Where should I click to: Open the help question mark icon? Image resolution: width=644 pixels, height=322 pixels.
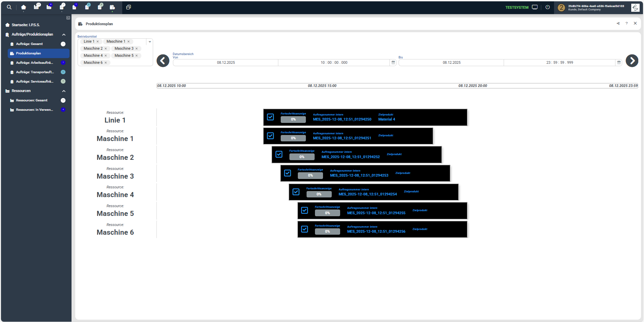[x=627, y=24]
